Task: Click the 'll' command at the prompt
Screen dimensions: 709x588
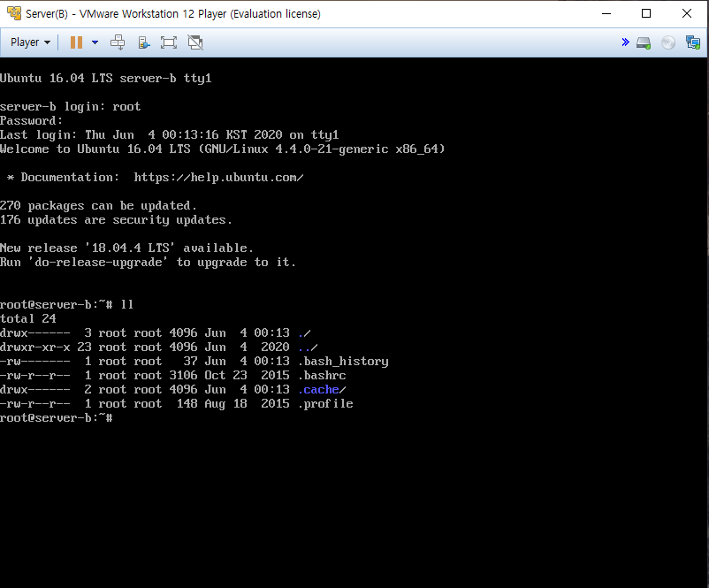Action: pos(127,305)
